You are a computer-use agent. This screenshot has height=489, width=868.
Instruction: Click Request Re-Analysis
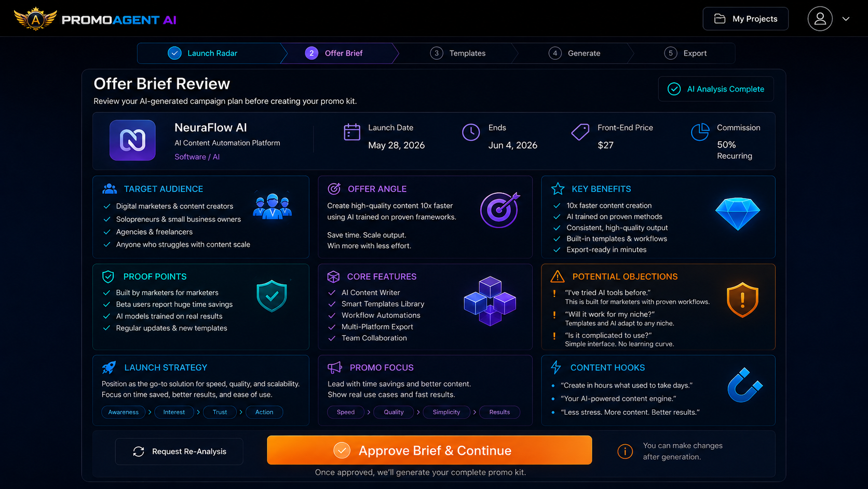[x=179, y=451]
